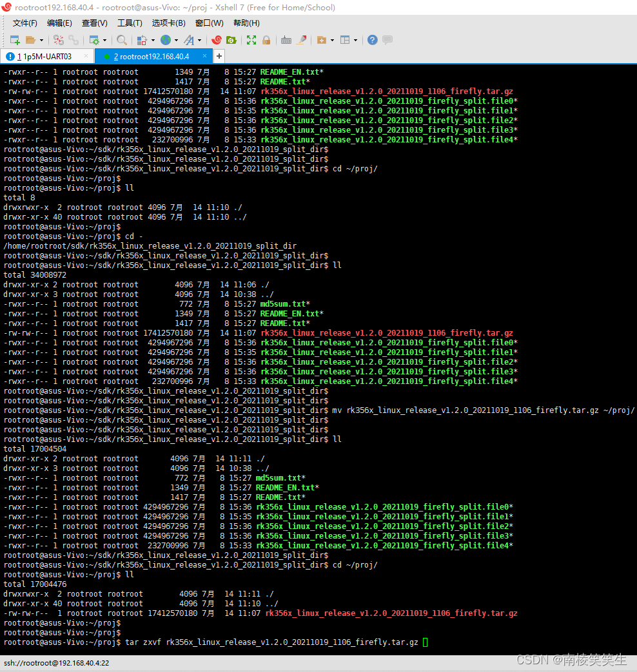Expand the font dropdown arrow
Screen dimensions: 637x672
pos(199,41)
